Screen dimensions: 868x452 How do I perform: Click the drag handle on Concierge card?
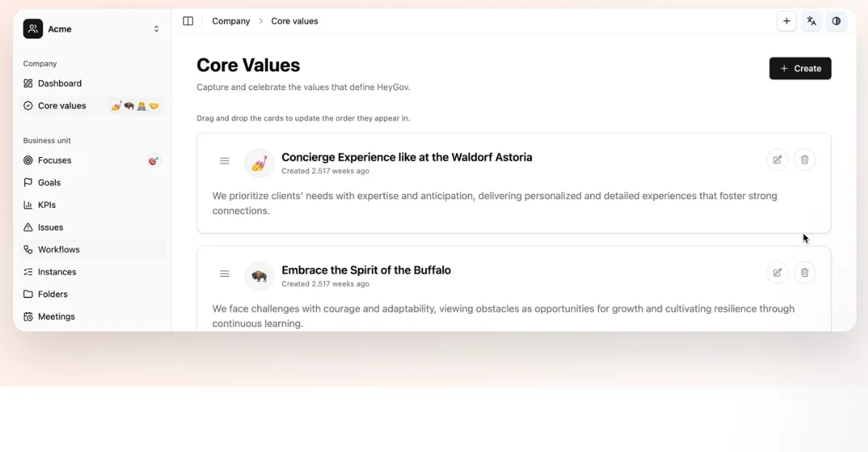[x=225, y=161]
